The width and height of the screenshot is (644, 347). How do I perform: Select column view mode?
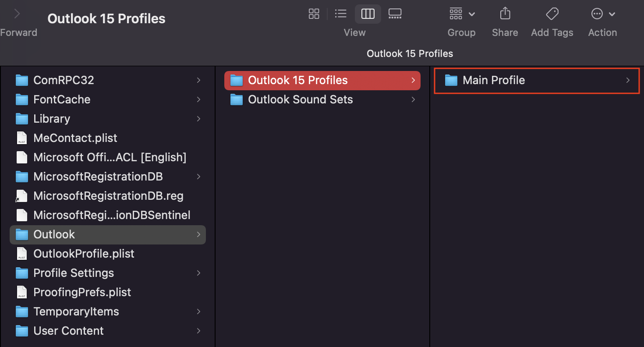pos(368,14)
